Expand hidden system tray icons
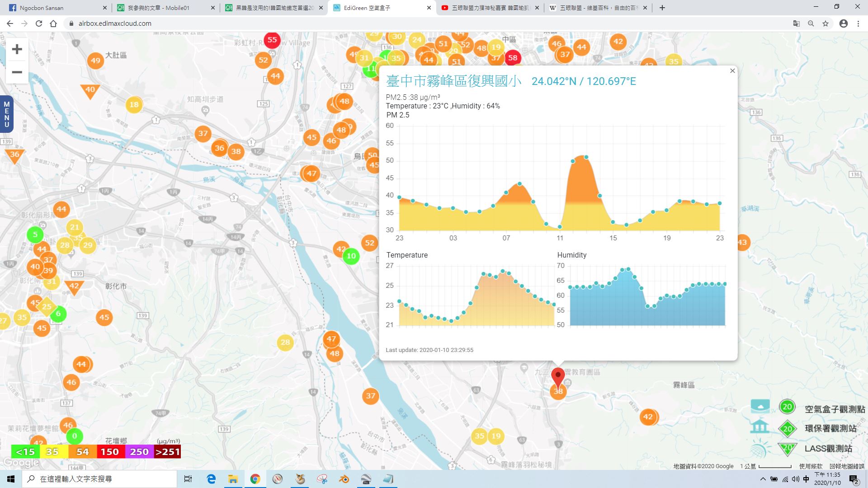 pos(763,479)
